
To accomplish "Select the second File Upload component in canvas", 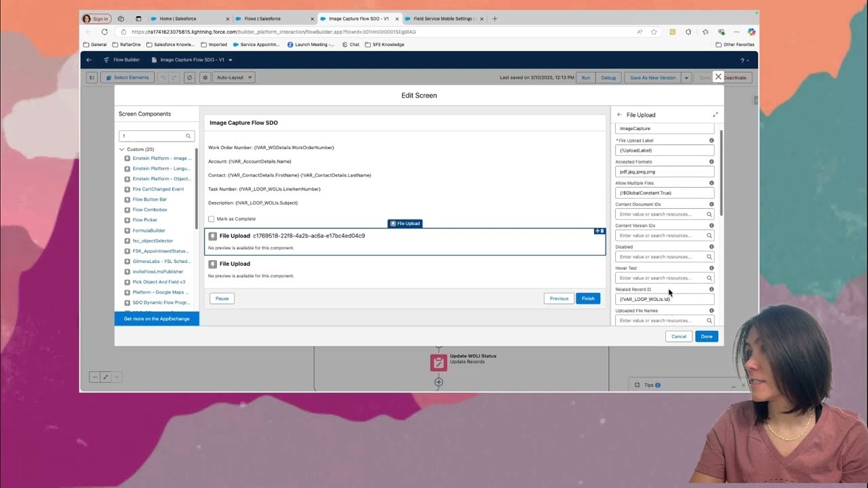I will coord(405,269).
